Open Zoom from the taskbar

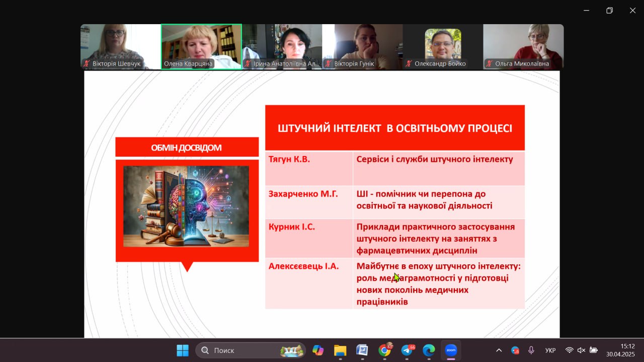pos(451,350)
